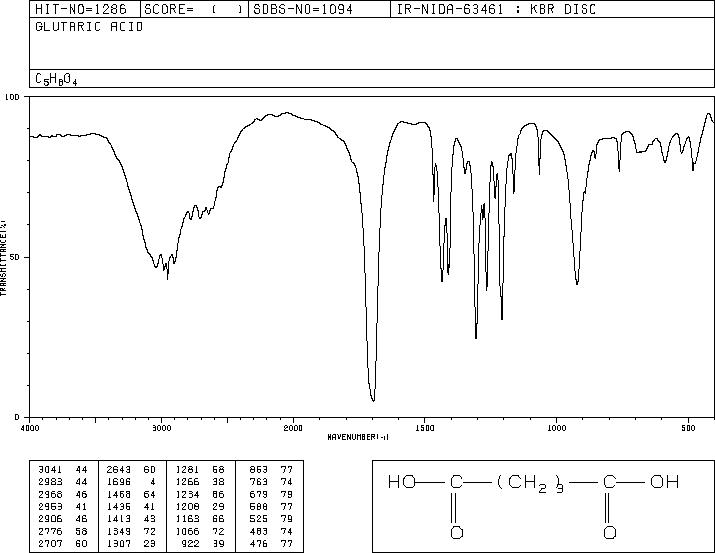715x553 pixels.
Task: Select the 1234 peak table entry
Action: 187,494
